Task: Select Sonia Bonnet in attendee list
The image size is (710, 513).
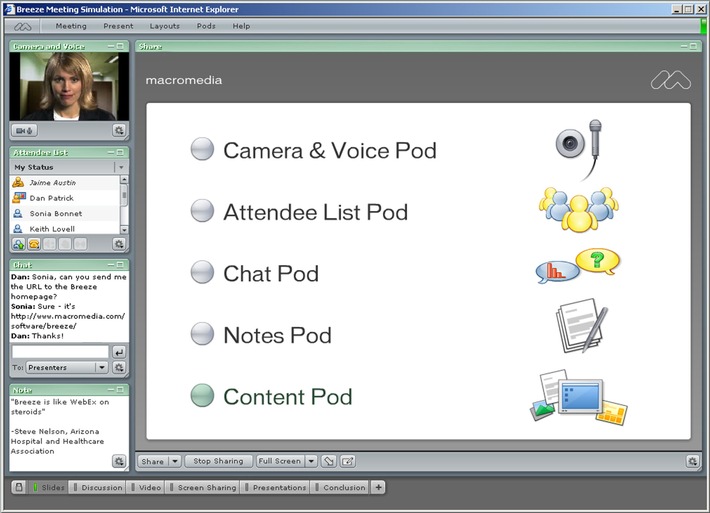Action: (65, 213)
